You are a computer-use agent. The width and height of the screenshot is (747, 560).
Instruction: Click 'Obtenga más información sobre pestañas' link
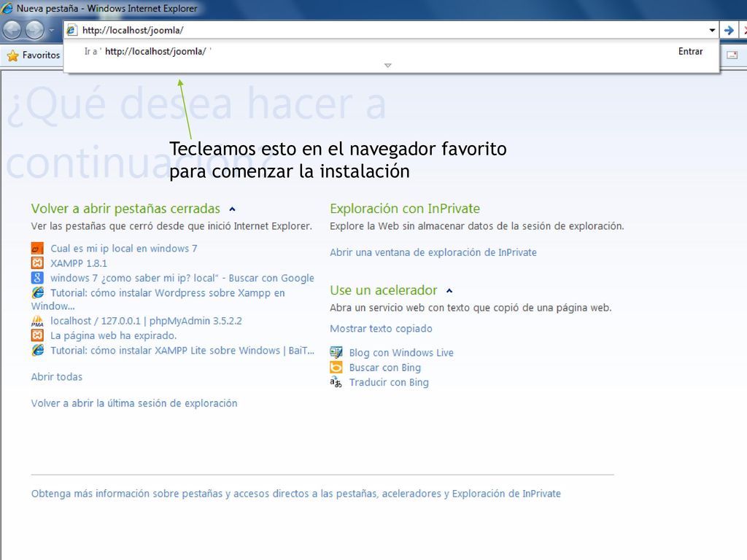(x=296, y=494)
